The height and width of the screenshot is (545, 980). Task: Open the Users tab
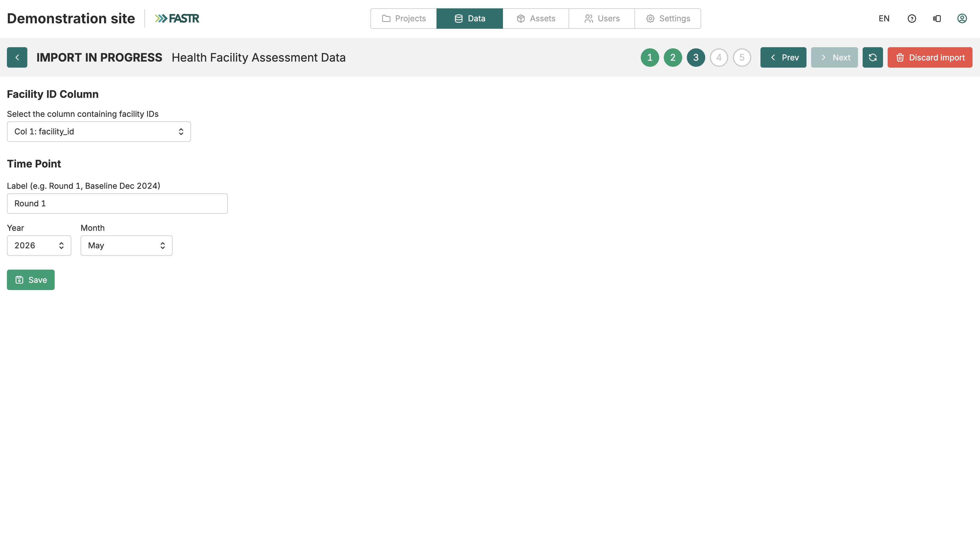pos(602,18)
